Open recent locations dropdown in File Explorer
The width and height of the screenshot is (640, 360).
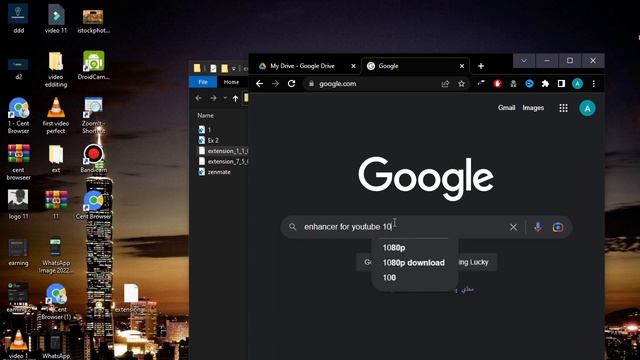(x=225, y=98)
